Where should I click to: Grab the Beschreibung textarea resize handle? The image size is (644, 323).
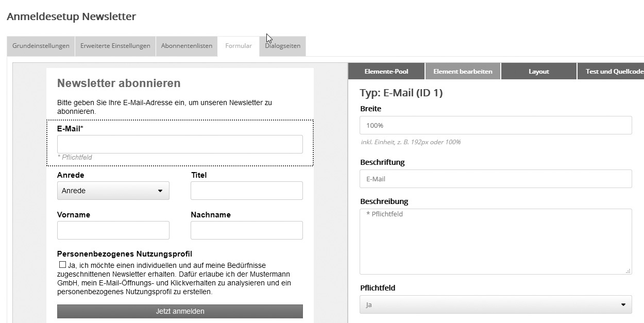[x=628, y=271]
